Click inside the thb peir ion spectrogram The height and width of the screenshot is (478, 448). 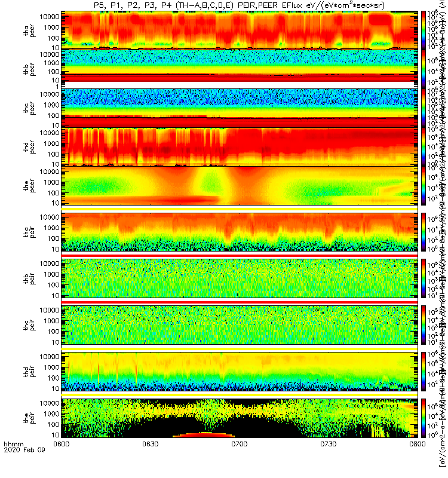240,278
